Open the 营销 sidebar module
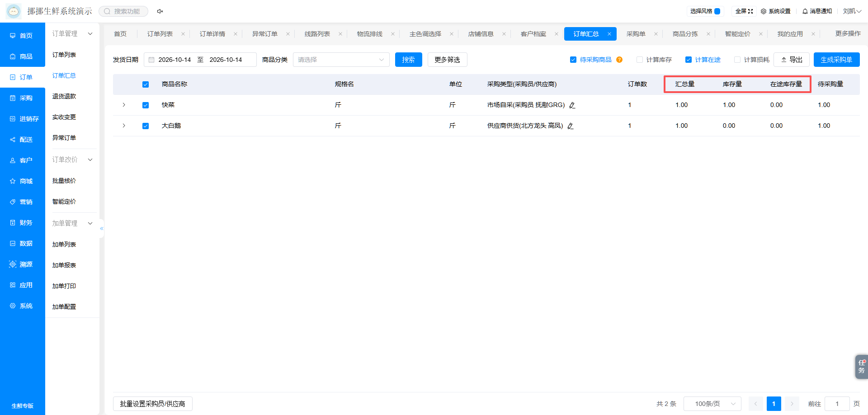This screenshot has height=415, width=868. (23, 202)
